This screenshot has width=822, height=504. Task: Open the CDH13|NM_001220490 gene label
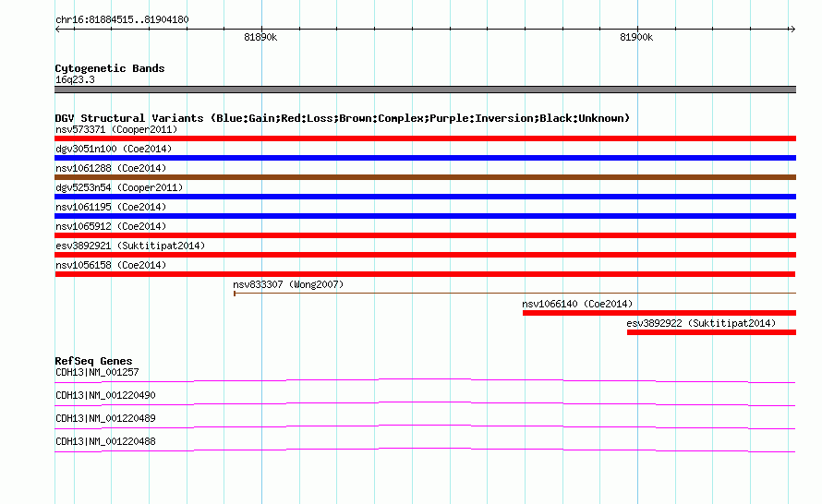(x=105, y=396)
